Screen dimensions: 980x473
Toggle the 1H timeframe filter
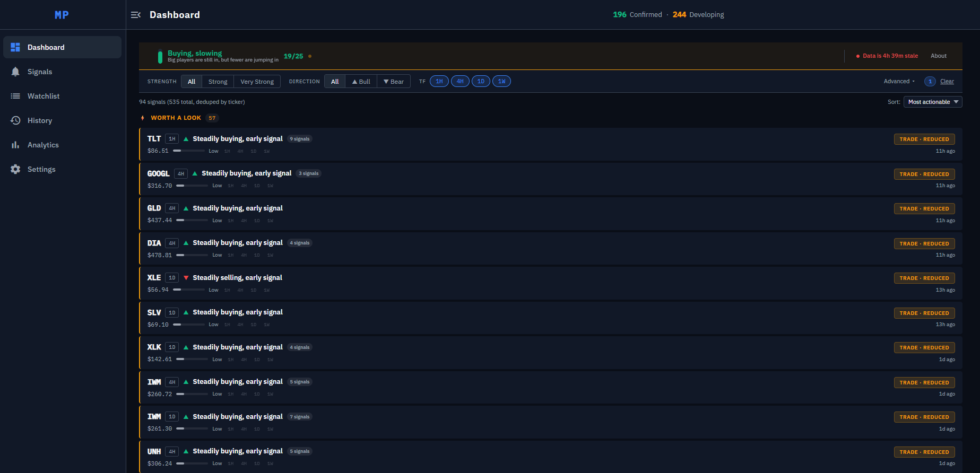(439, 82)
